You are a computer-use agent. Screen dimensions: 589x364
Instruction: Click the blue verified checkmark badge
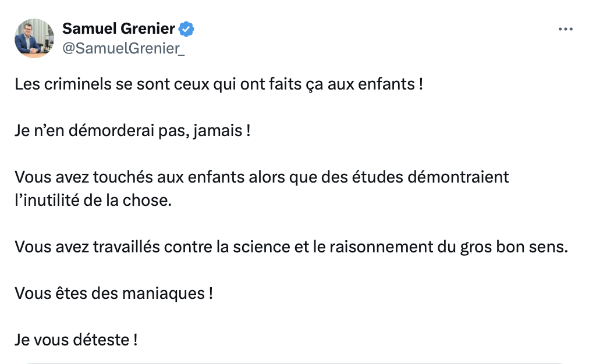[x=186, y=29]
